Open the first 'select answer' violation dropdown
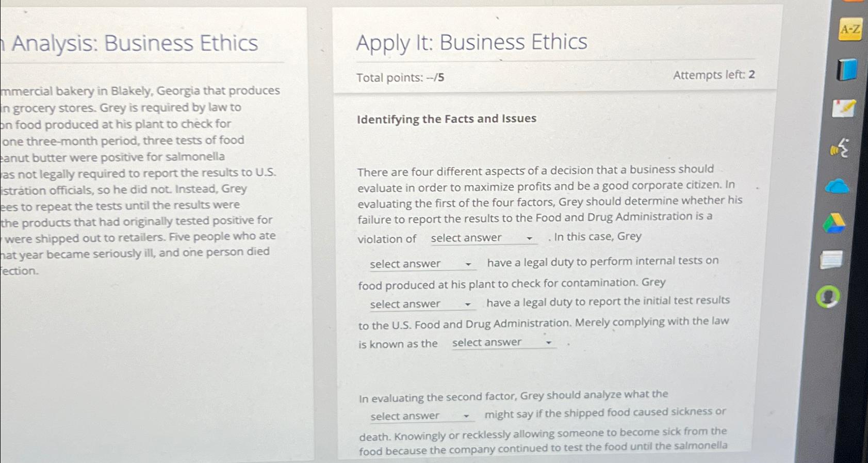The height and width of the screenshot is (463, 868). pyautogui.click(x=484, y=238)
